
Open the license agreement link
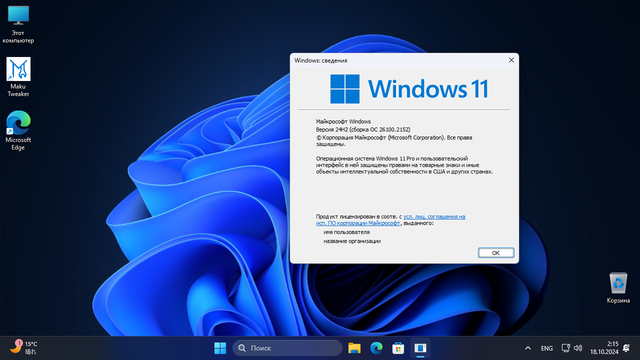tap(391, 220)
